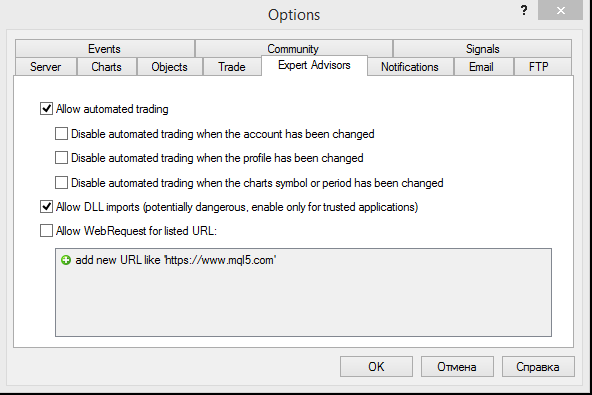This screenshot has height=395, width=592.
Task: Click the question mark help icon
Action: tap(524, 11)
